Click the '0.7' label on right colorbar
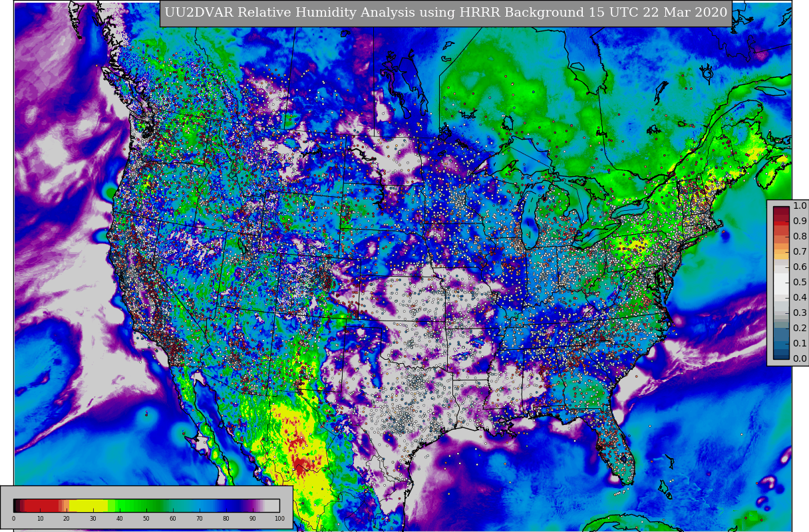This screenshot has height=532, width=809. point(800,252)
